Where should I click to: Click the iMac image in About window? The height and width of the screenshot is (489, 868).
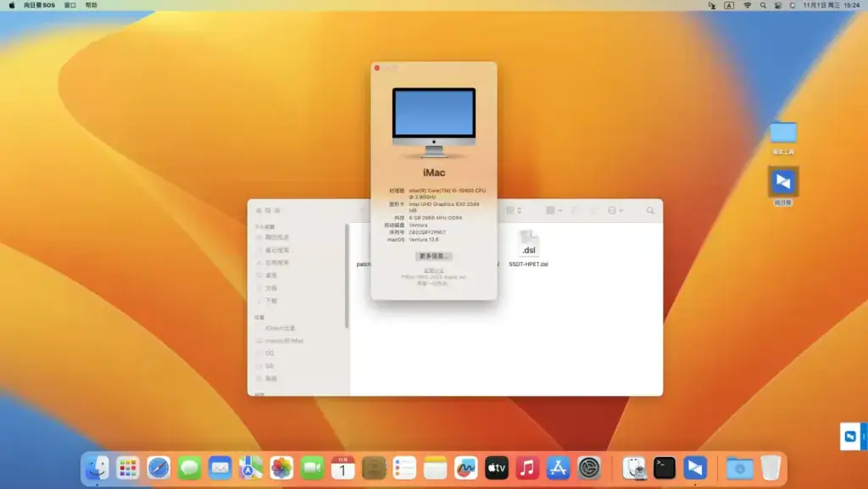(433, 122)
